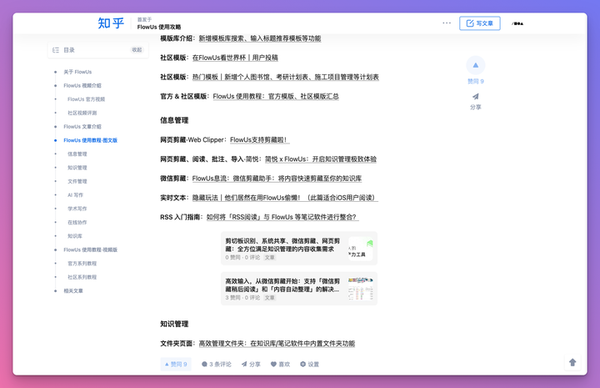This screenshot has height=388, width=600.
Task: Select 知识库 in the 目录
Action: coord(75,236)
